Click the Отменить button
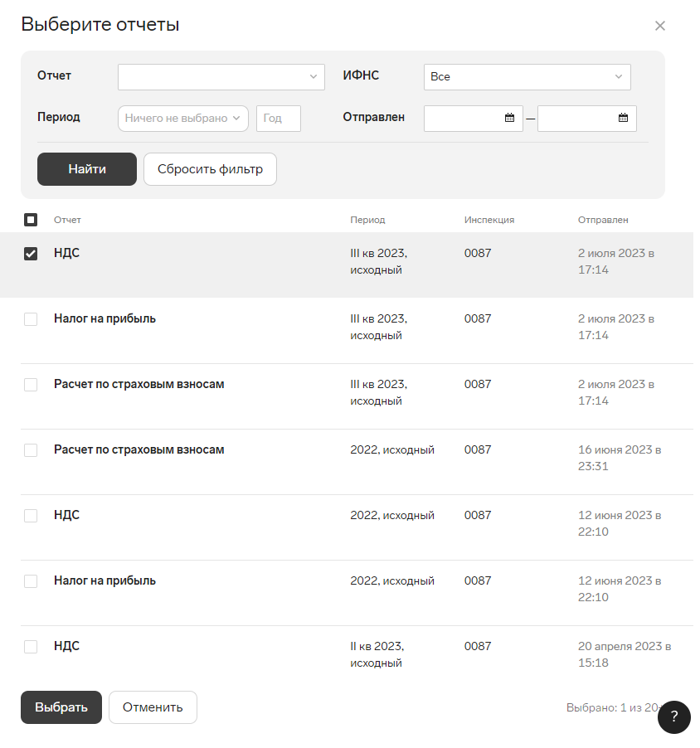Screen dimensions: 700x748 point(153,707)
